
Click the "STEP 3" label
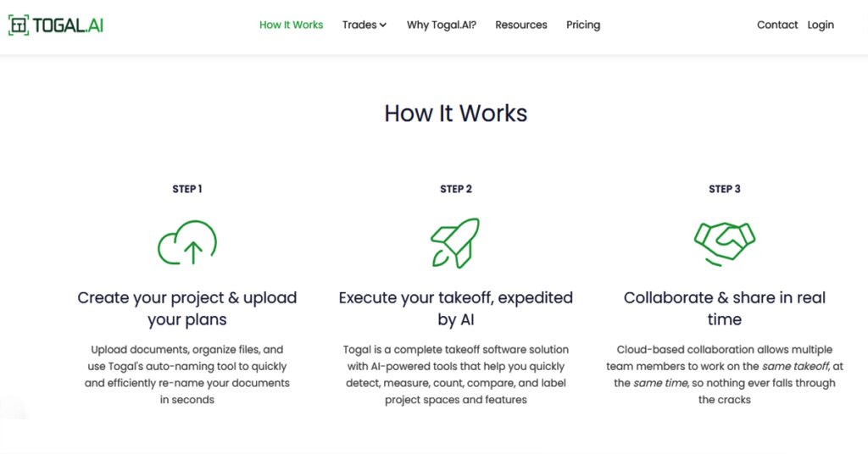click(x=725, y=189)
